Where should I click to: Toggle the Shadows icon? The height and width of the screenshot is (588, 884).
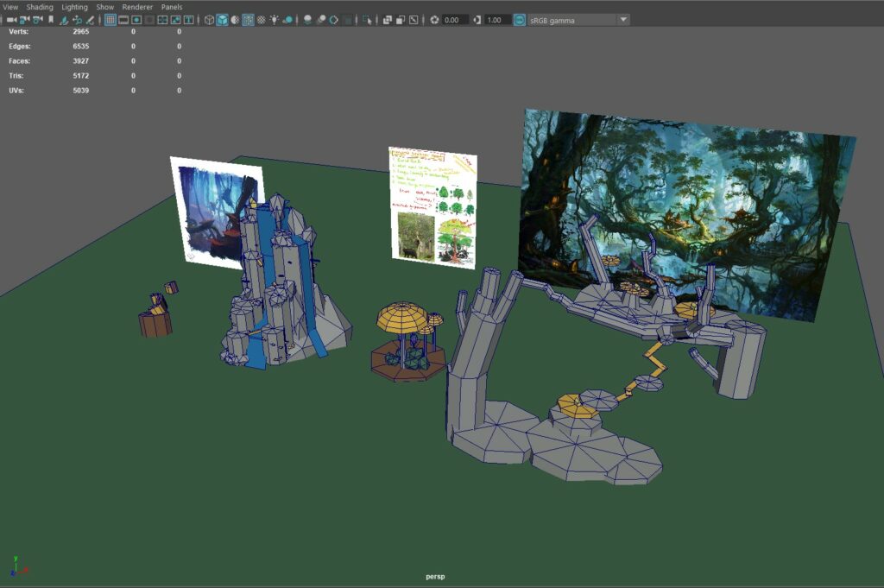287,20
